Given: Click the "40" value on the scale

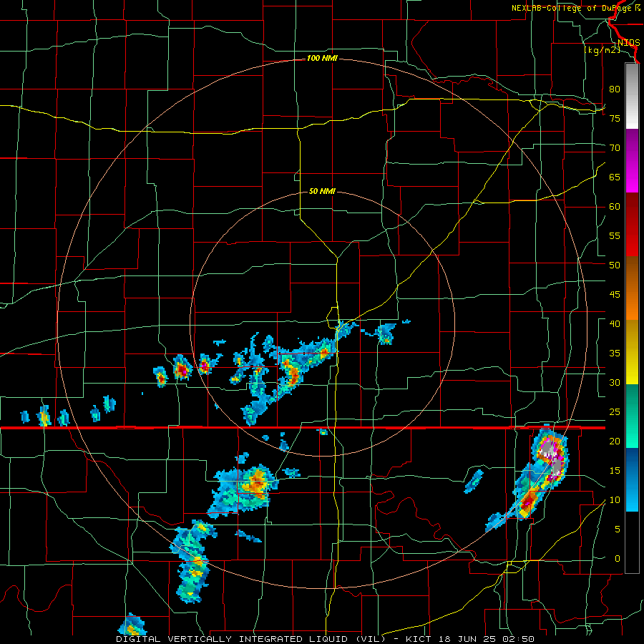Looking at the screenshot, I should (615, 323).
